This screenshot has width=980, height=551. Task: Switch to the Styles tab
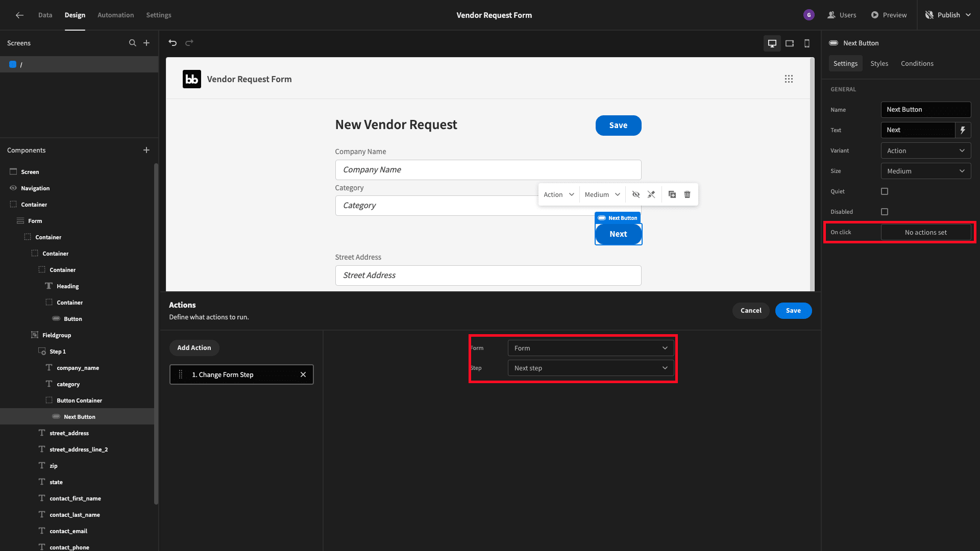pyautogui.click(x=879, y=63)
